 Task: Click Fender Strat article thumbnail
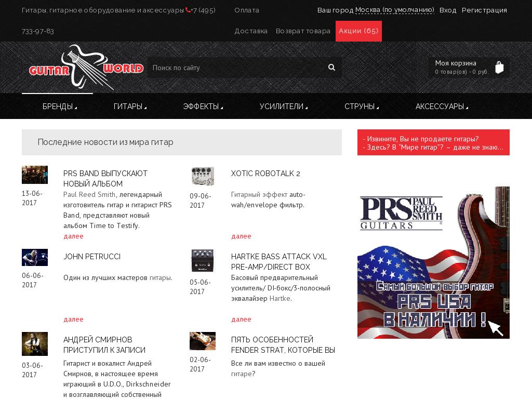[x=203, y=341]
